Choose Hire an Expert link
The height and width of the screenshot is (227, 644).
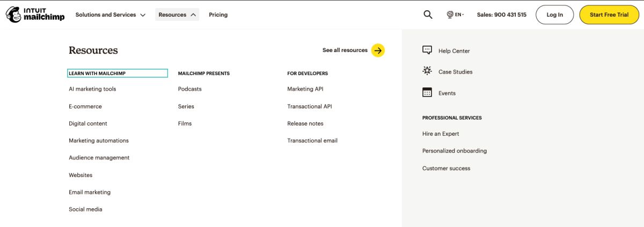[441, 134]
